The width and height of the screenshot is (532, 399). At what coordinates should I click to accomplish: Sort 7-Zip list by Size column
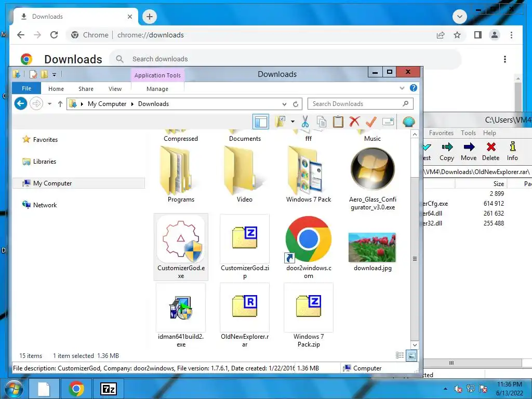[481, 183]
